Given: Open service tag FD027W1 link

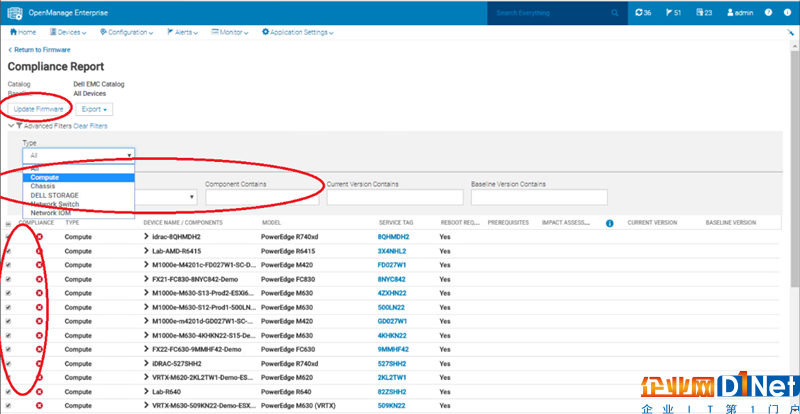Looking at the screenshot, I should click(392, 265).
